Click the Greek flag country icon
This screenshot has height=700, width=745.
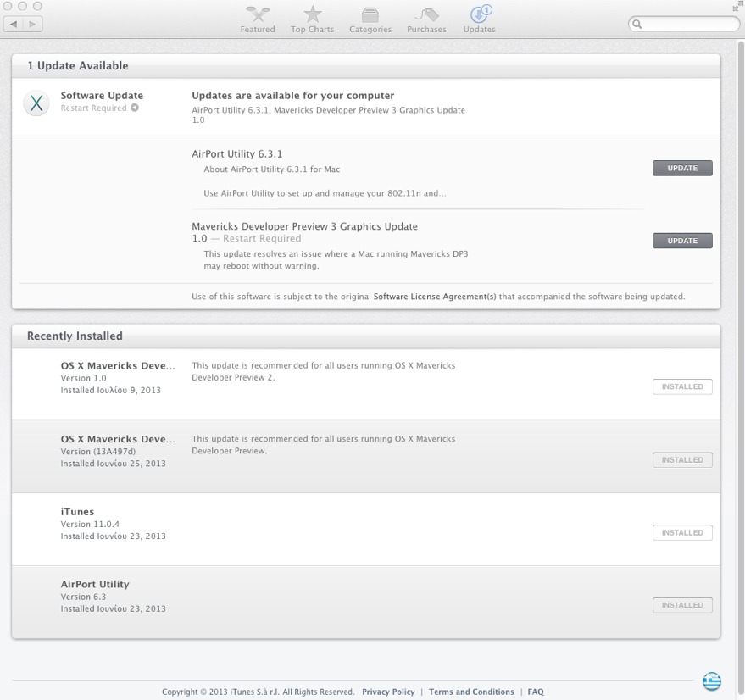tap(712, 681)
